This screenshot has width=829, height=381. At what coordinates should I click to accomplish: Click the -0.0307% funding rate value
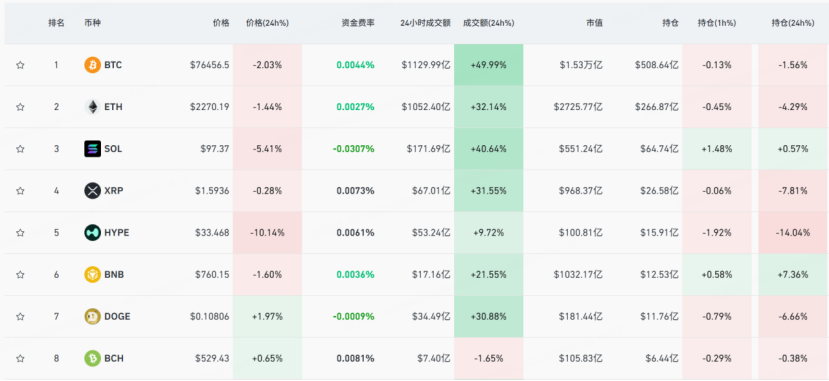[354, 149]
